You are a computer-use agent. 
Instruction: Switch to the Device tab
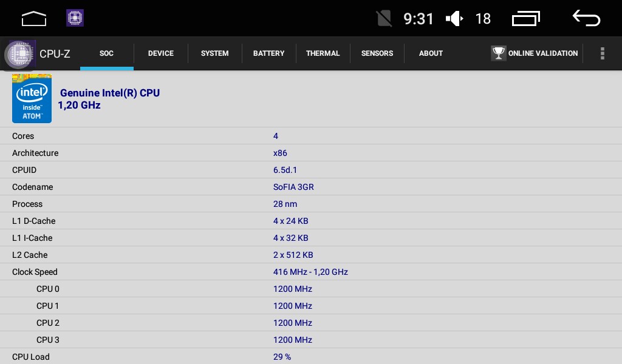[160, 53]
